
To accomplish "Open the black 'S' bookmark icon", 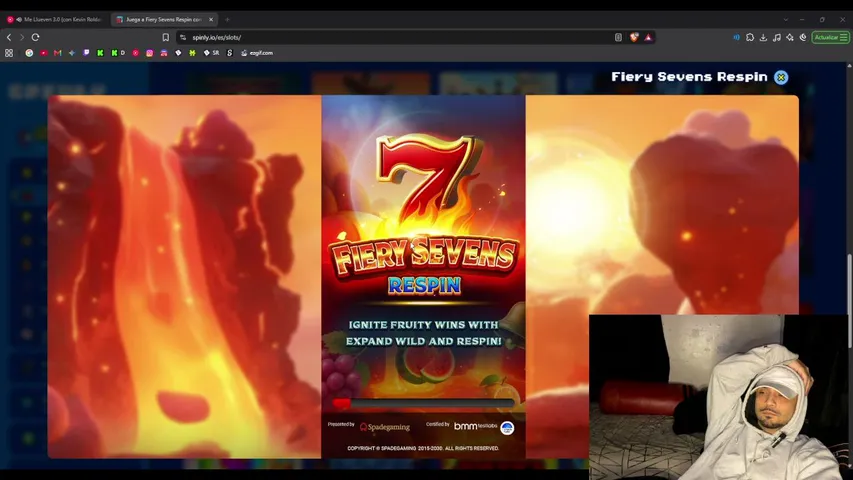I will tap(230, 53).
